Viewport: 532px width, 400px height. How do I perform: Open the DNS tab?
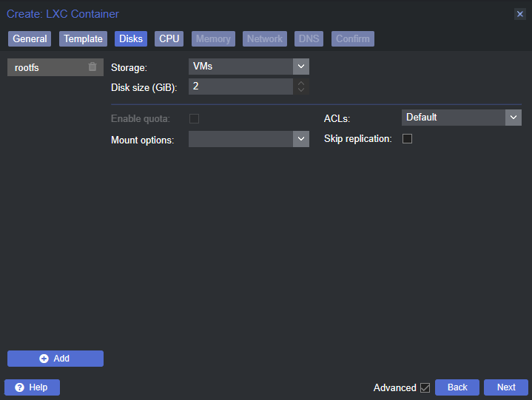pos(309,38)
